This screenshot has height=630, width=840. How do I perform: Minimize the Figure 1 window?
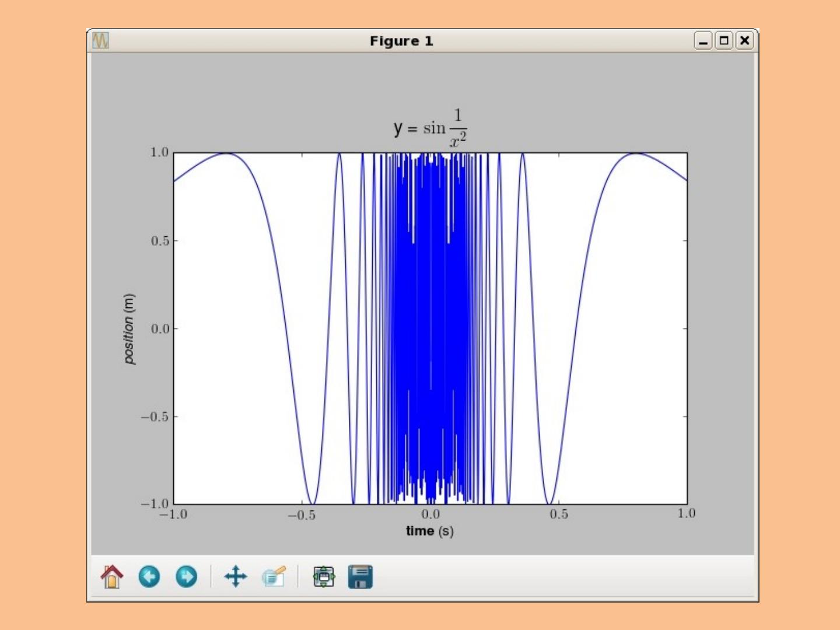pyautogui.click(x=703, y=41)
